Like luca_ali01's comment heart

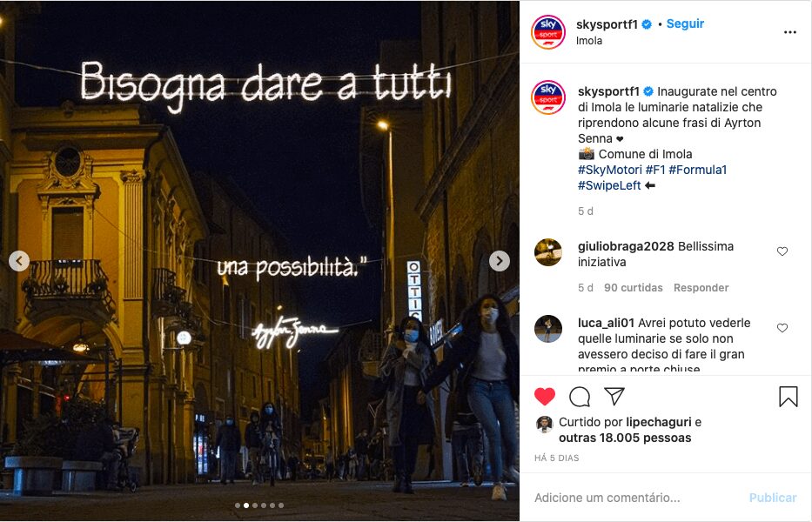click(x=782, y=328)
